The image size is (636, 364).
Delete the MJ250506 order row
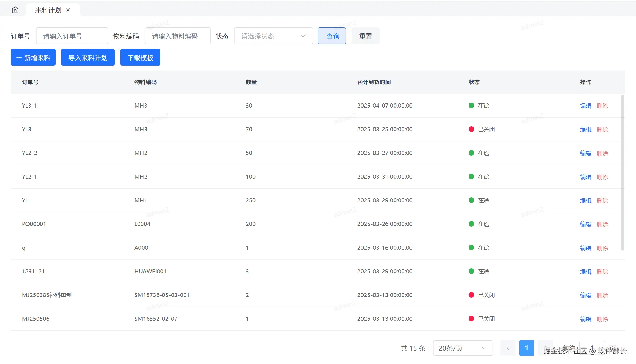[602, 319]
